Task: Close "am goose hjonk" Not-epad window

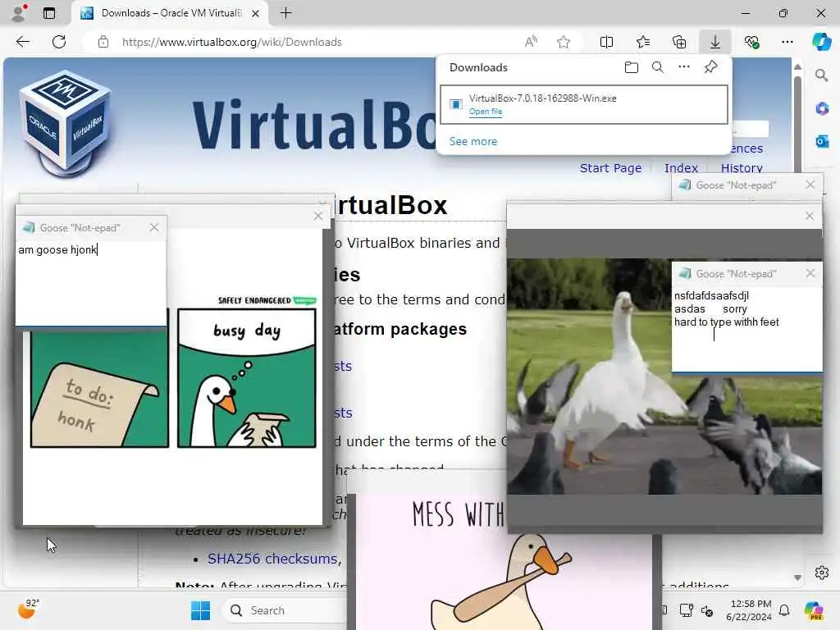Action: pos(154,227)
